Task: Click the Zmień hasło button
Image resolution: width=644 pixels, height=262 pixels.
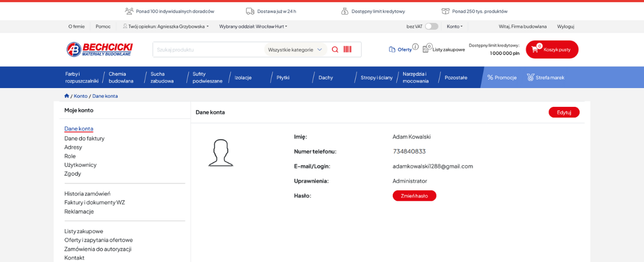Action: [x=414, y=195]
